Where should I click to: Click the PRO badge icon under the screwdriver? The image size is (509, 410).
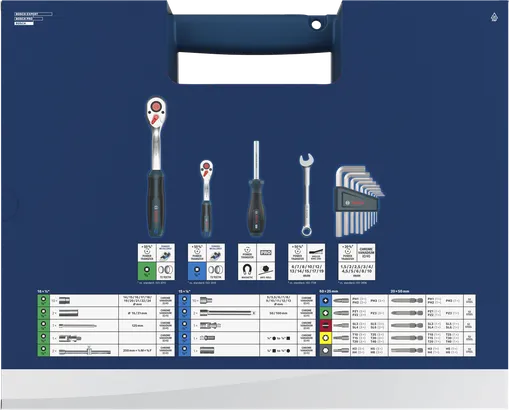(266, 252)
